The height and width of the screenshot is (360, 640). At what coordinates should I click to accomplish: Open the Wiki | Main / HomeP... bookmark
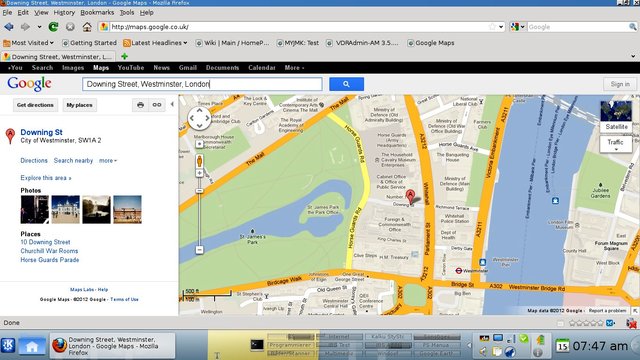[232, 43]
